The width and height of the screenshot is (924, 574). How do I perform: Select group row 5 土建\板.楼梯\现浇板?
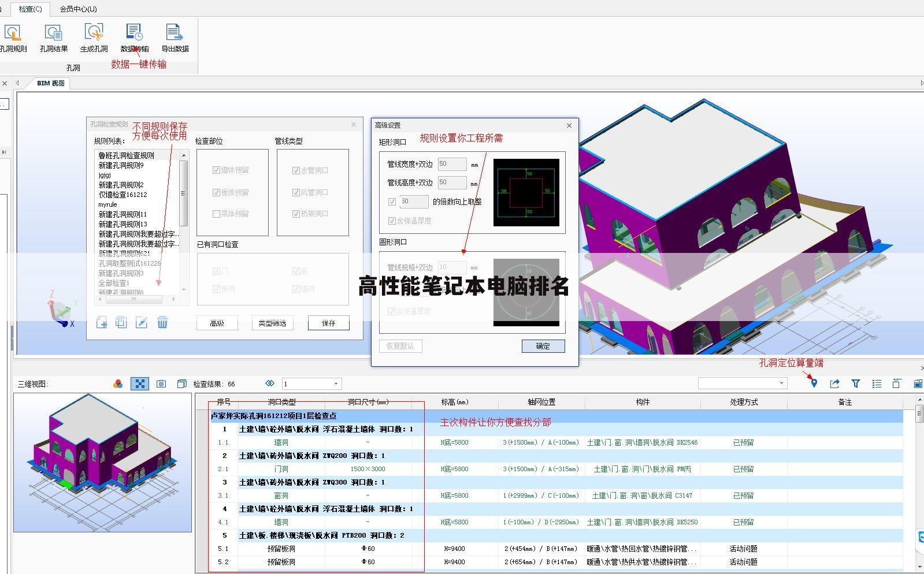coord(556,535)
